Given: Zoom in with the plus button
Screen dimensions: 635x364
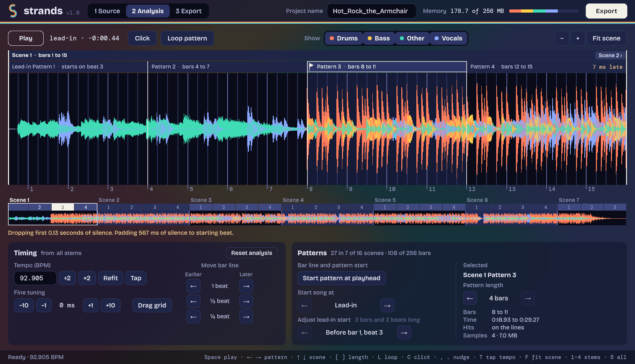Looking at the screenshot, I should tap(578, 38).
